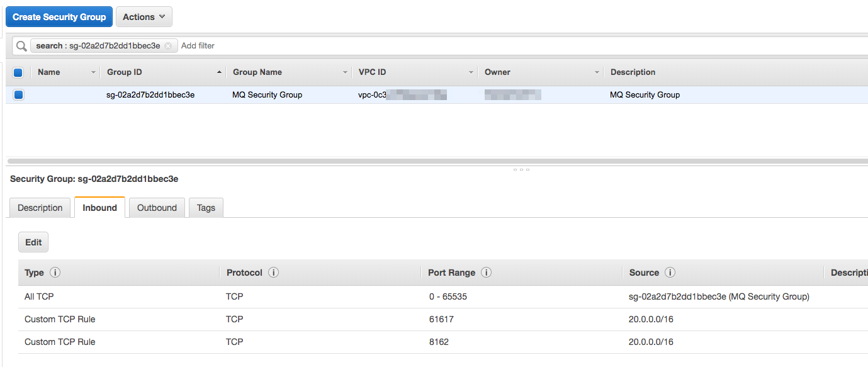
Task: Click the search magnifier icon
Action: click(21, 46)
